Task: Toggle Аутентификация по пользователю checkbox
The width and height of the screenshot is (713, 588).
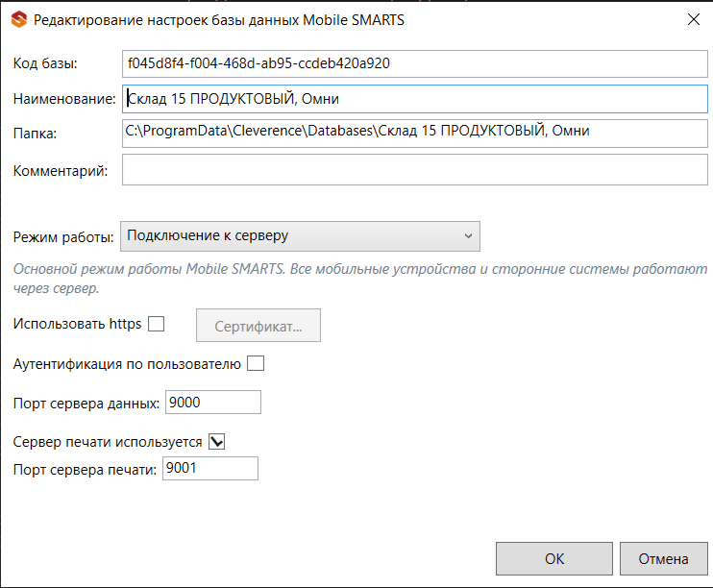Action: tap(256, 364)
